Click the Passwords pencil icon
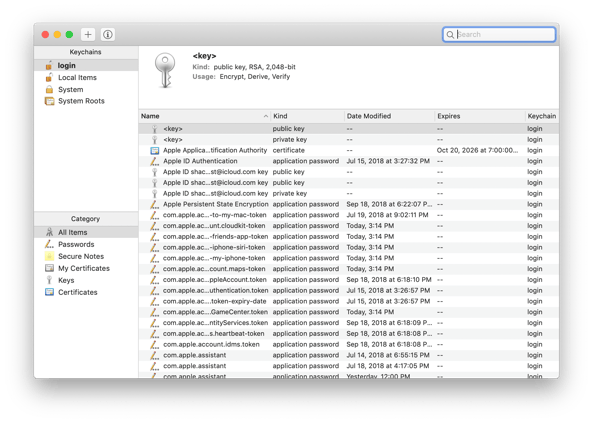This screenshot has height=423, width=593. (49, 244)
